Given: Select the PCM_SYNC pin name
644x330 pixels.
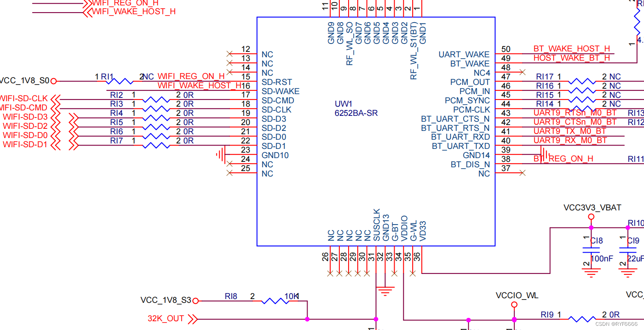Looking at the screenshot, I should pos(467,101).
